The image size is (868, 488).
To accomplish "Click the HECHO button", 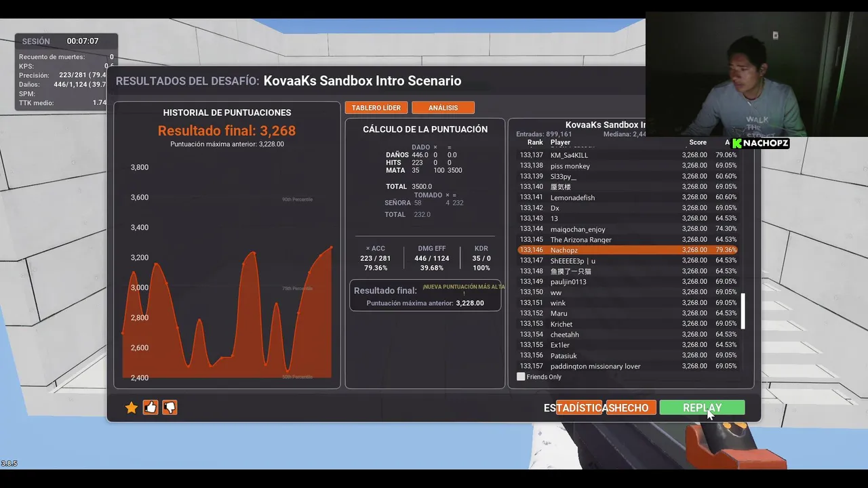I will pyautogui.click(x=631, y=407).
